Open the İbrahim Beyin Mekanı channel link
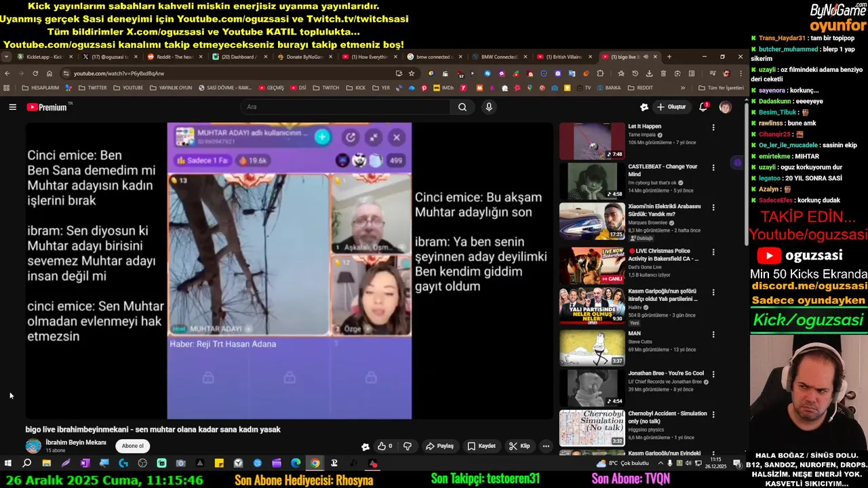The image size is (868, 488). click(76, 443)
